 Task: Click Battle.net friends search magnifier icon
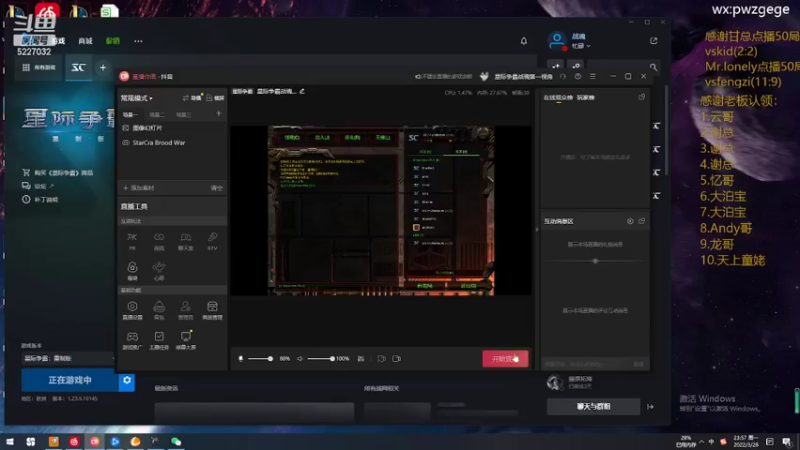tap(653, 67)
